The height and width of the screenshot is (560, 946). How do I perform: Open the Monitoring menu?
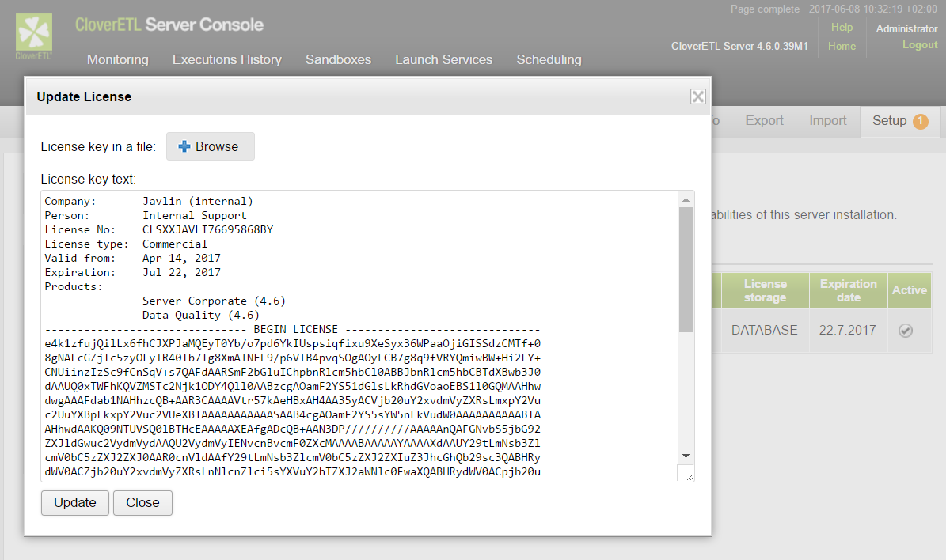(118, 59)
